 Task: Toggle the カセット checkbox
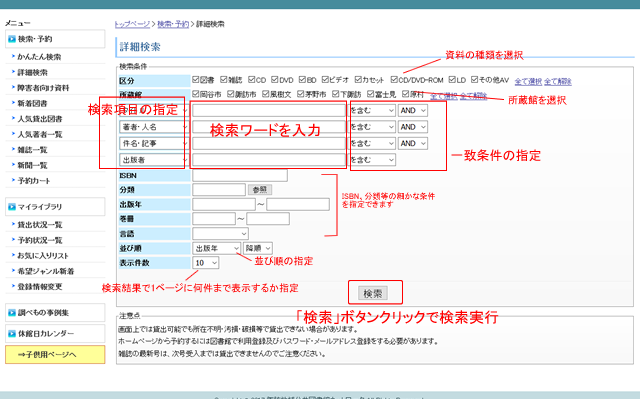pyautogui.click(x=358, y=79)
